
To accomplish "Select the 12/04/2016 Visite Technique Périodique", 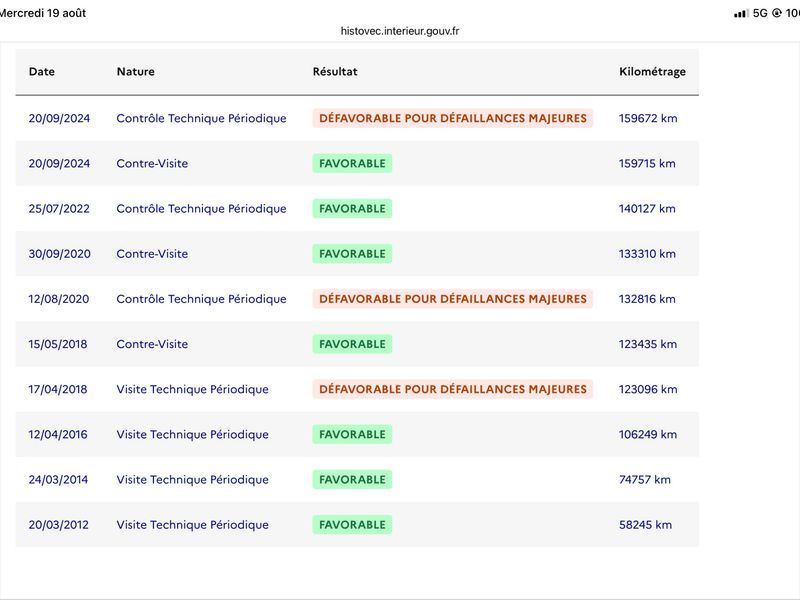I will point(357,434).
